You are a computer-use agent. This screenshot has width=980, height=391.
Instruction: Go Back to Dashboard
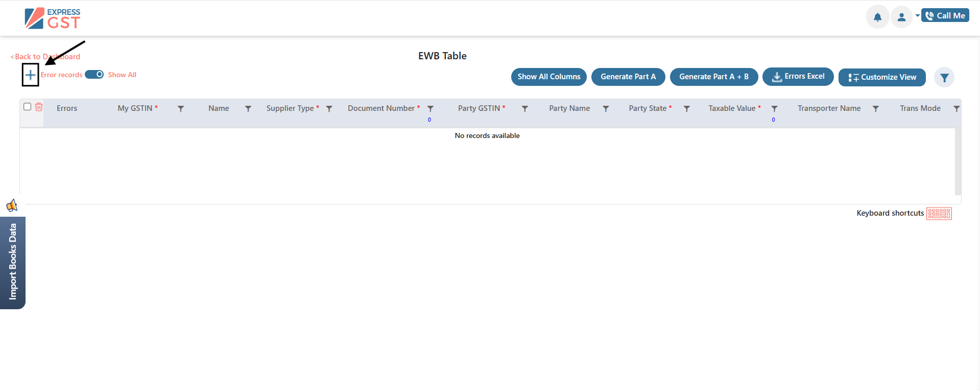(45, 57)
